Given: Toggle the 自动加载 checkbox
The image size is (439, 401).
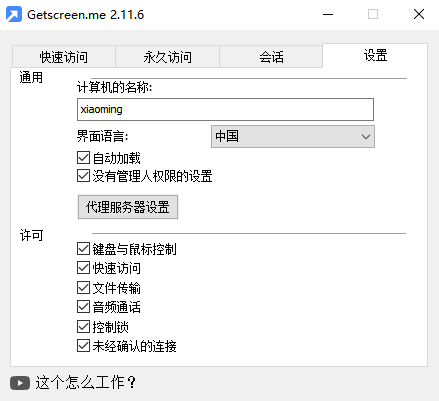Looking at the screenshot, I should [x=83, y=158].
